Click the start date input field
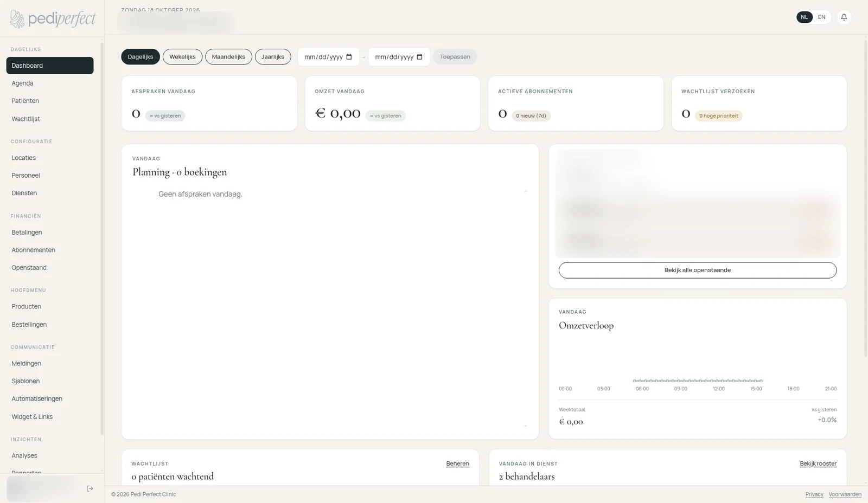Viewport: 868px width, 503px height. [328, 57]
